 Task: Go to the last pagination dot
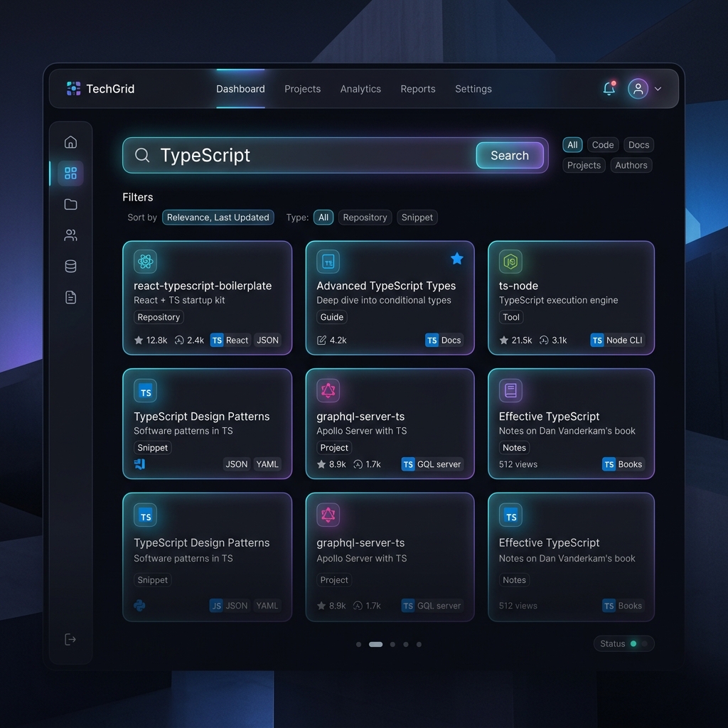pyautogui.click(x=419, y=644)
